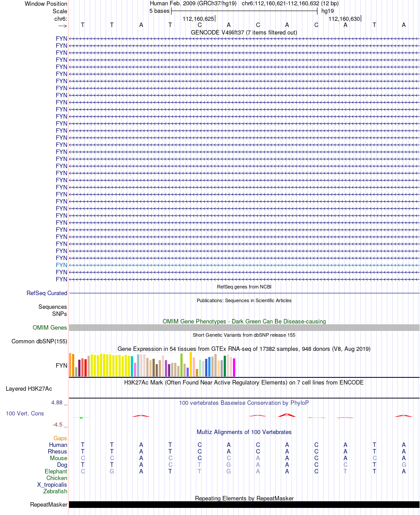
Task: Open GENCODE V49lift37 track title
Action: coord(244,32)
